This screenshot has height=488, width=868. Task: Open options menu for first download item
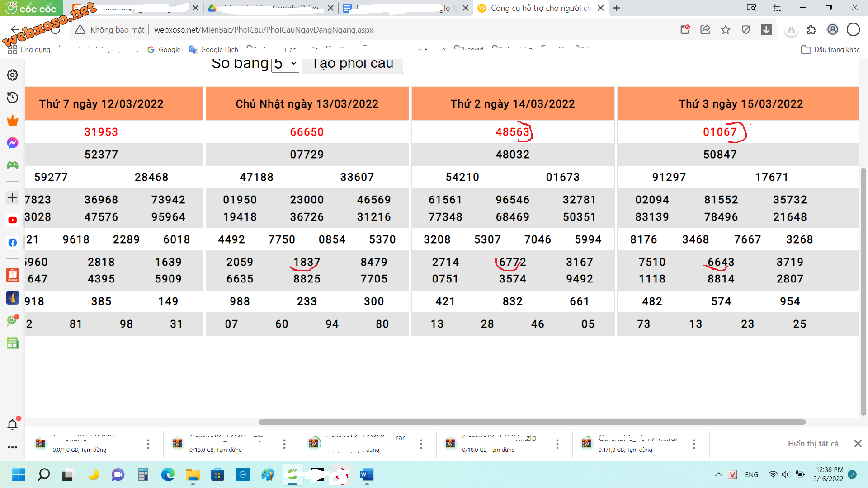(148, 444)
